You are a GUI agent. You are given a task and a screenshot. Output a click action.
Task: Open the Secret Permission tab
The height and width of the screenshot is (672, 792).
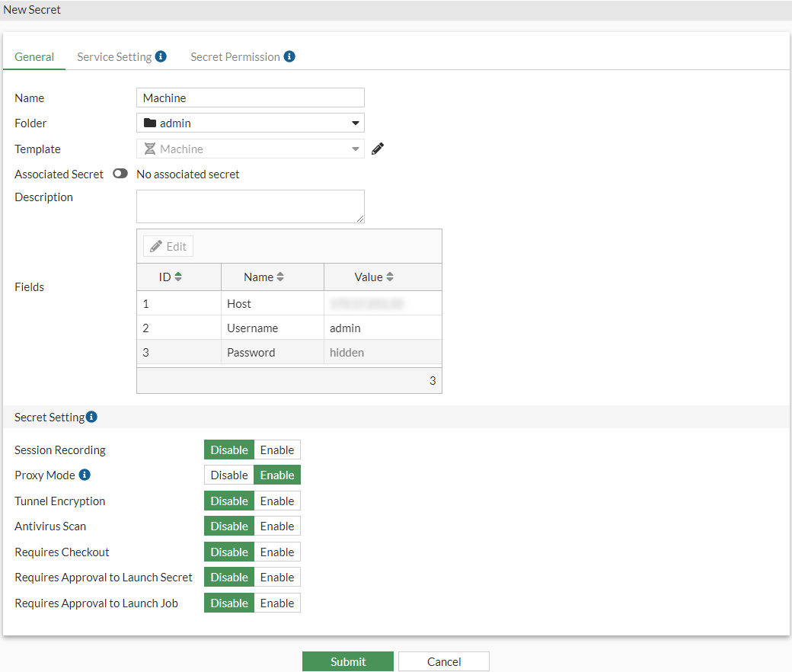tap(235, 56)
